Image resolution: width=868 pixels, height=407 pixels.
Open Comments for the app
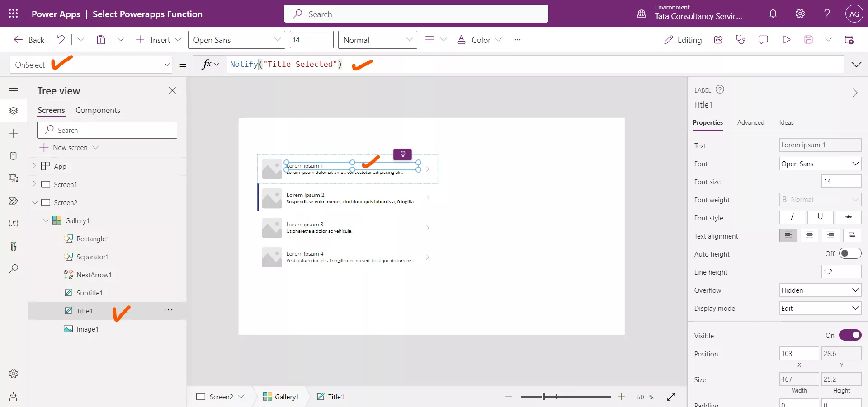(763, 39)
